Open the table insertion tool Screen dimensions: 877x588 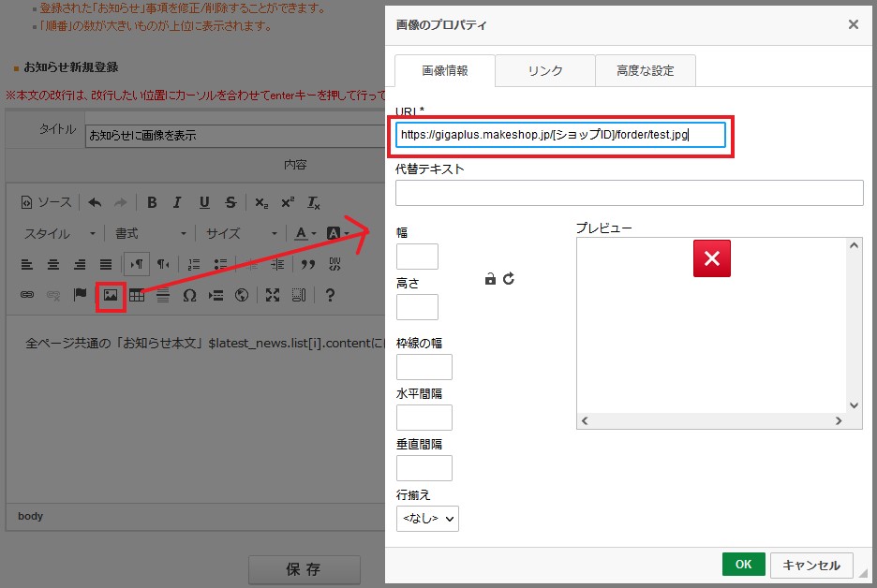coord(138,296)
